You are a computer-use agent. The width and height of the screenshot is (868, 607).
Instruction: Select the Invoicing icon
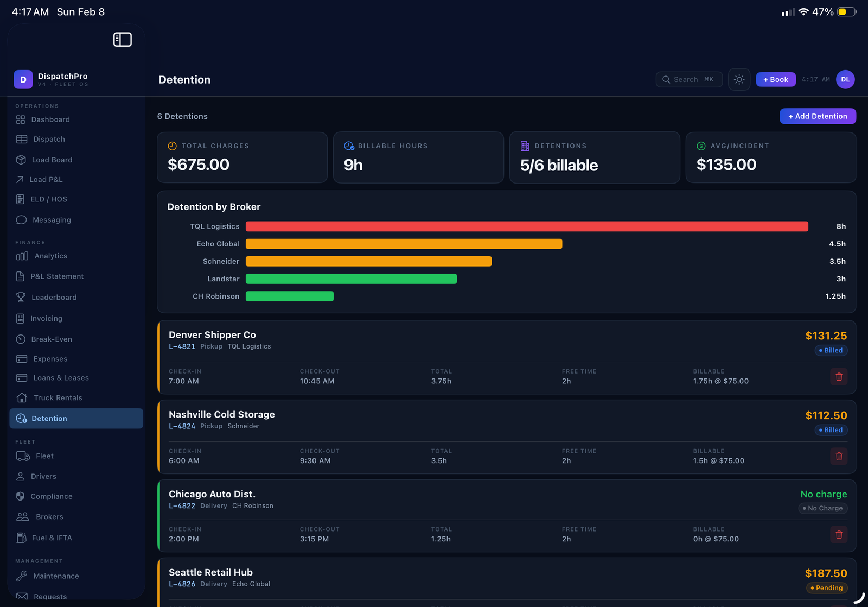[x=21, y=318]
